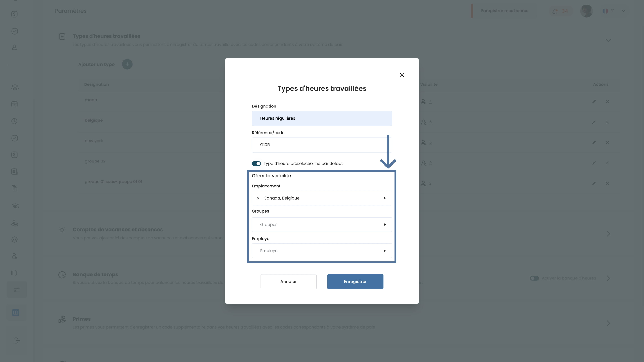The width and height of the screenshot is (644, 362).
Task: Open the Emplacement dropdown
Action: pos(384,198)
